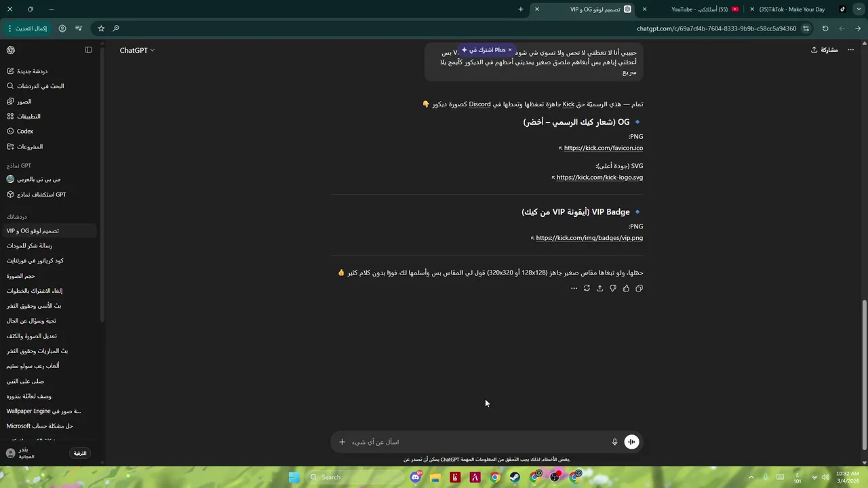Open Discord from the taskbar
The image size is (868, 488).
click(416, 477)
